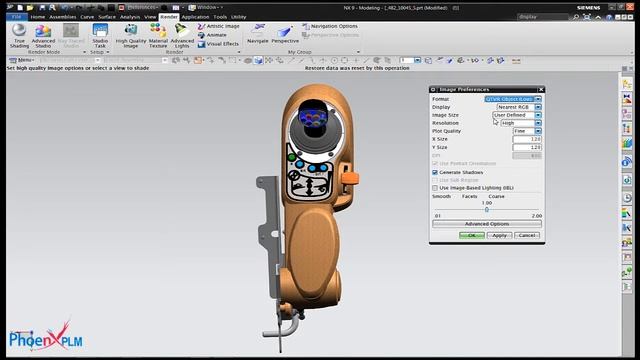Enable Use Image-Based Lighting (IBL) checkbox

(435, 188)
